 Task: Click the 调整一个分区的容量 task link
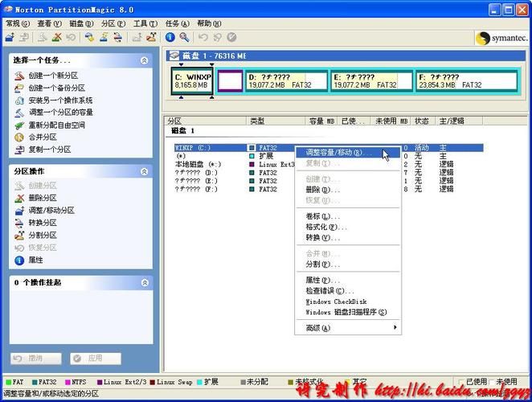60,113
